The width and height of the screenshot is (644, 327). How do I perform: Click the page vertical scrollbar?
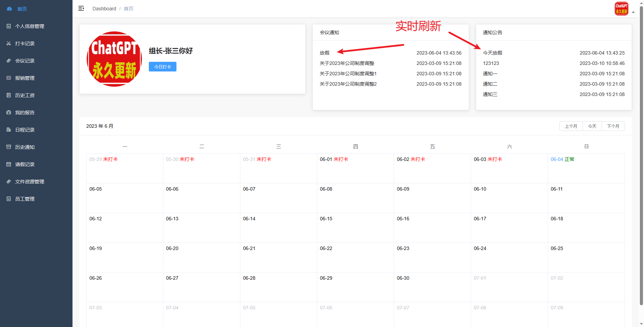click(641, 155)
